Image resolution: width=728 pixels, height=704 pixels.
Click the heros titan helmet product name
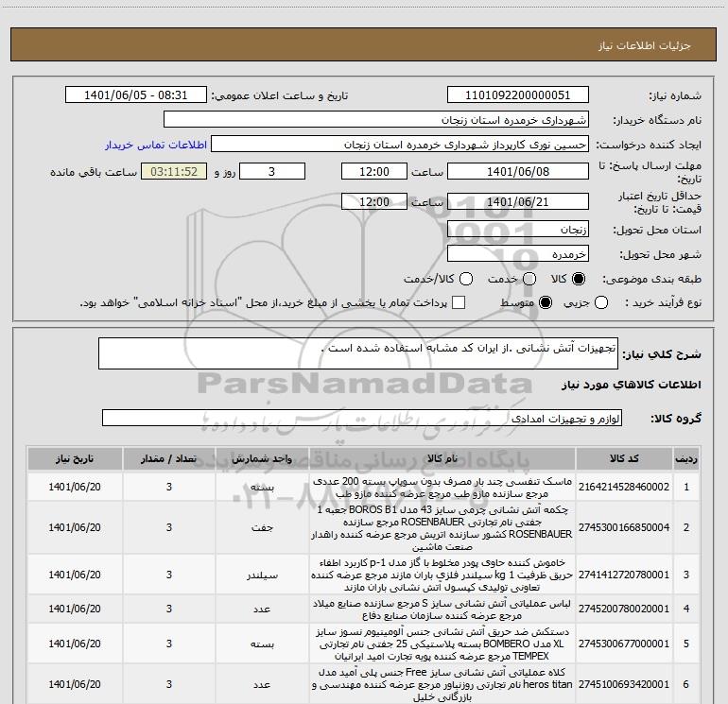tap(442, 684)
